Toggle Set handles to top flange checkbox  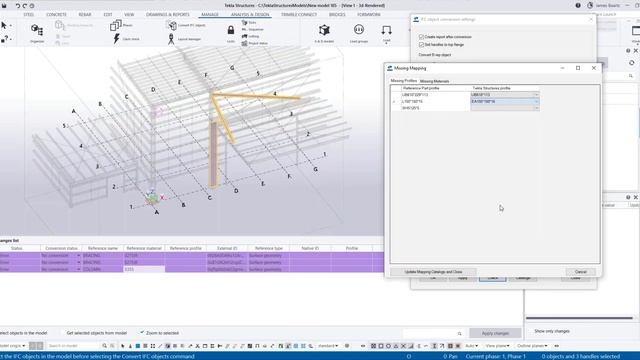[x=421, y=44]
